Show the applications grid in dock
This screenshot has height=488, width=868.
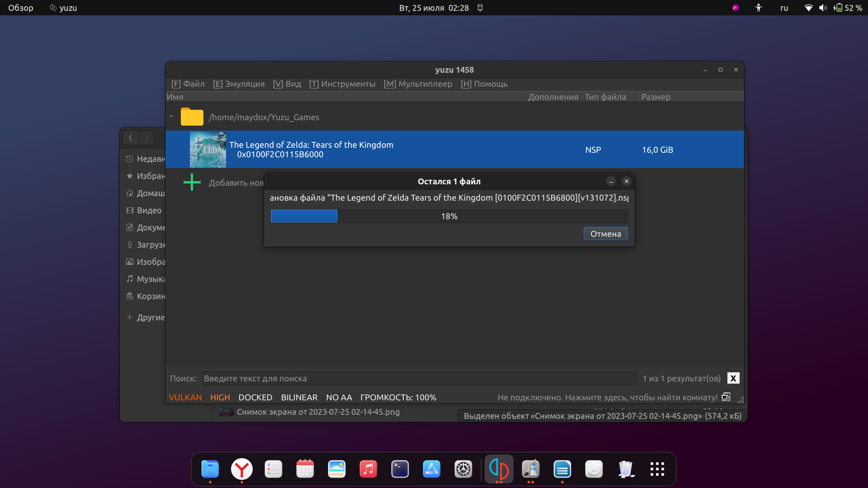coord(657,469)
